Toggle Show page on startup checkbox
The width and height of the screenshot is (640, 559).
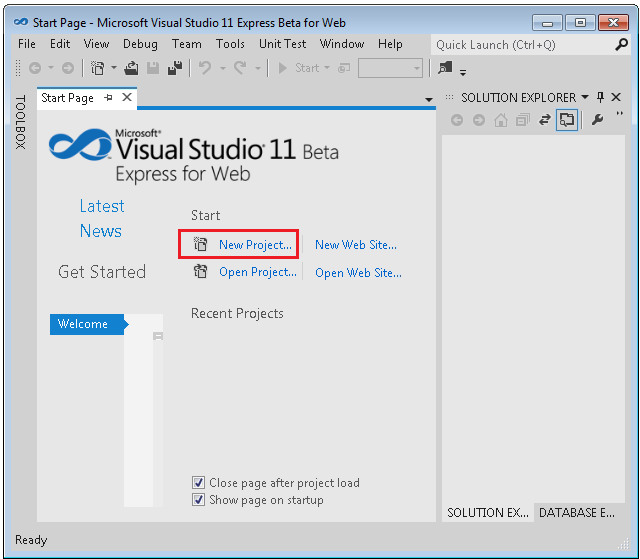click(x=198, y=499)
